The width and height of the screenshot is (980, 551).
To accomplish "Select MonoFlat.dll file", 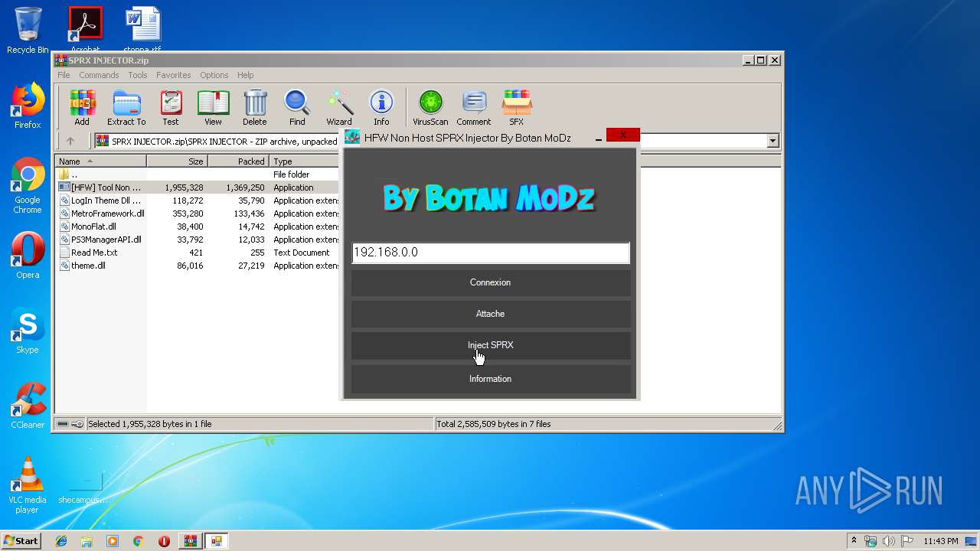I will pyautogui.click(x=198, y=227).
